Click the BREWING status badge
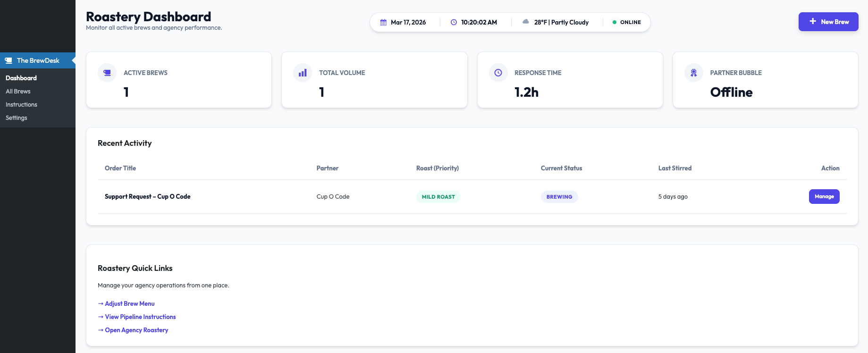Viewport: 868px width, 353px height. click(559, 197)
